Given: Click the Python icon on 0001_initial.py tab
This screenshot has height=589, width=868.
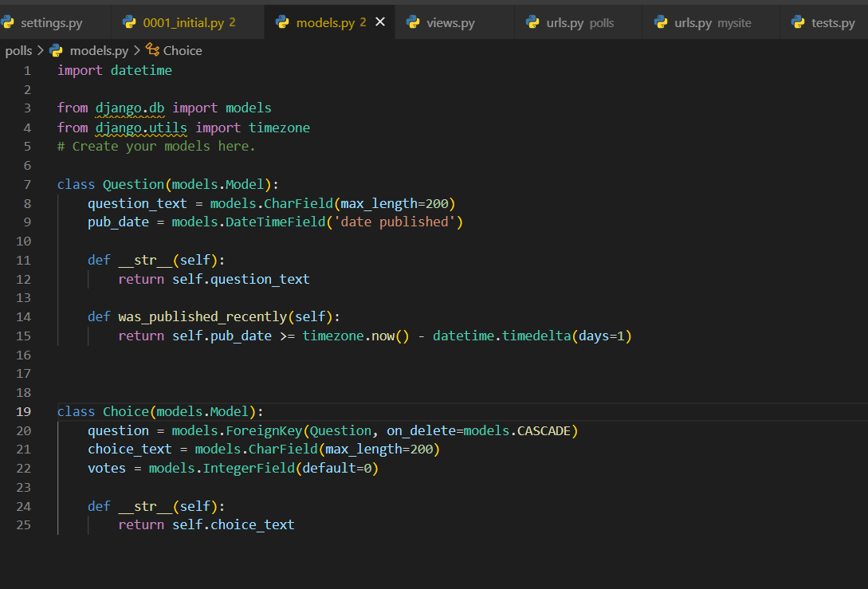Looking at the screenshot, I should (x=129, y=22).
